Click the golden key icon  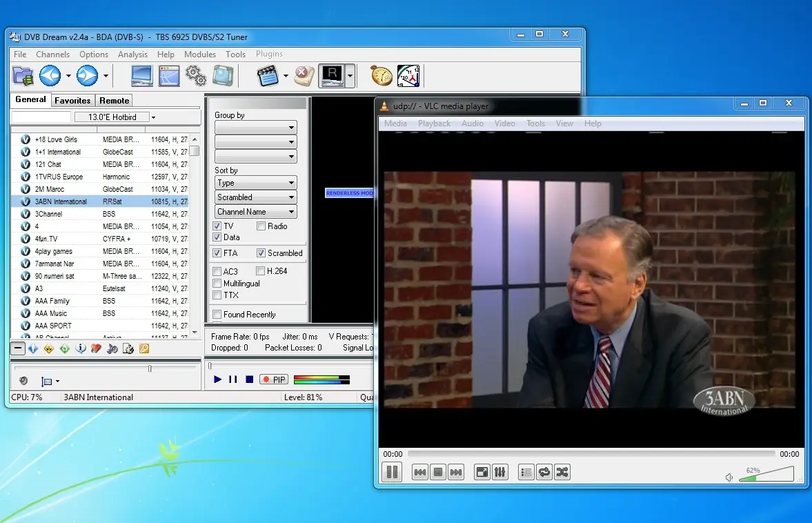pyautogui.click(x=144, y=348)
